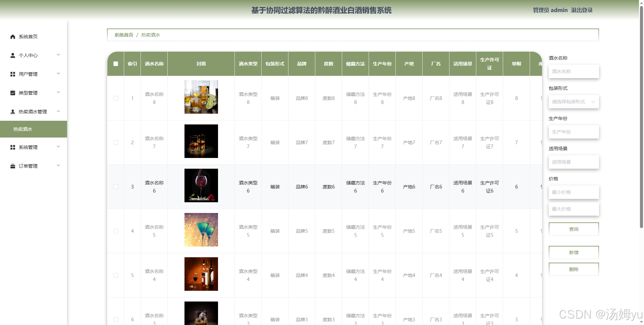Open cover image of 酒水名称7

pos(201,141)
